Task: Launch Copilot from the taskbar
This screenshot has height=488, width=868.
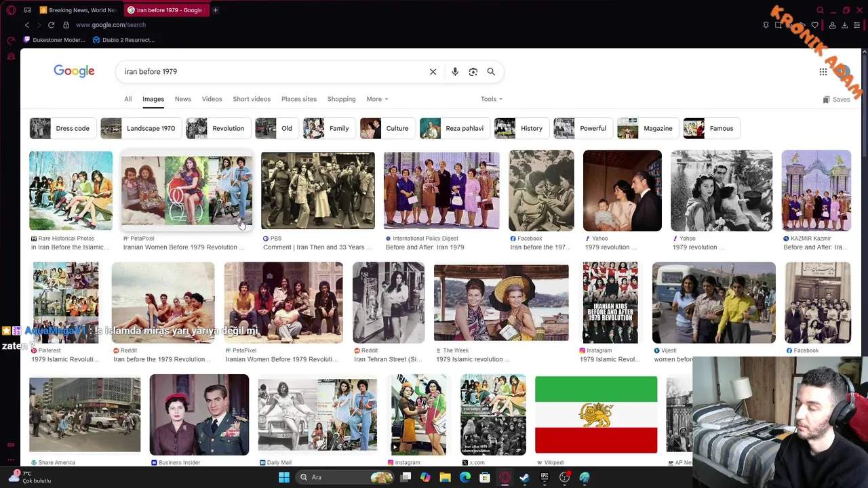Action: tap(425, 477)
